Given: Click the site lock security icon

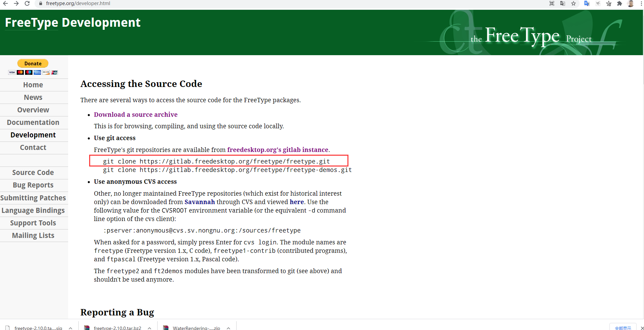Looking at the screenshot, I should 40,3.
